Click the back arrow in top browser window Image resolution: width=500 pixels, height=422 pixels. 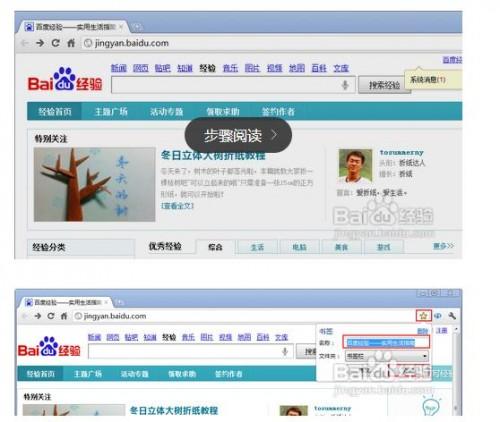(25, 43)
